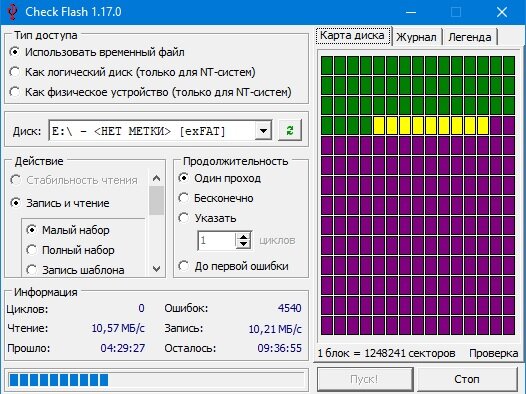The width and height of the screenshot is (526, 394).
Task: Choose 'Указать' cycles duration
Action: (x=207, y=218)
